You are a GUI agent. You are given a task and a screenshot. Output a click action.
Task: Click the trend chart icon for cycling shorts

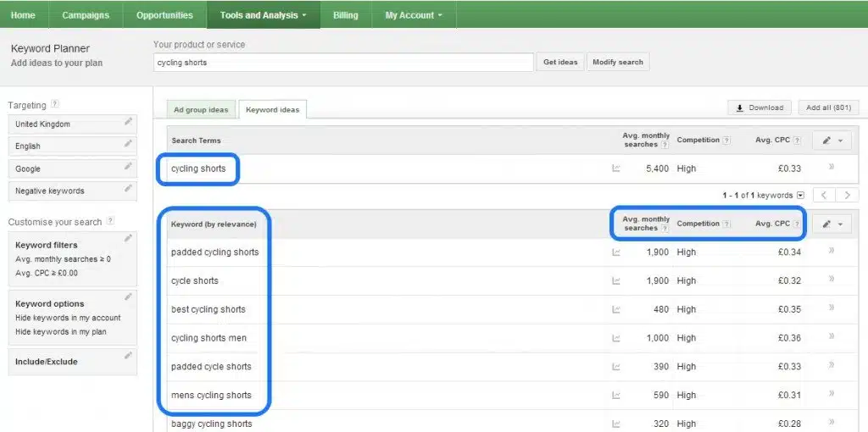616,169
